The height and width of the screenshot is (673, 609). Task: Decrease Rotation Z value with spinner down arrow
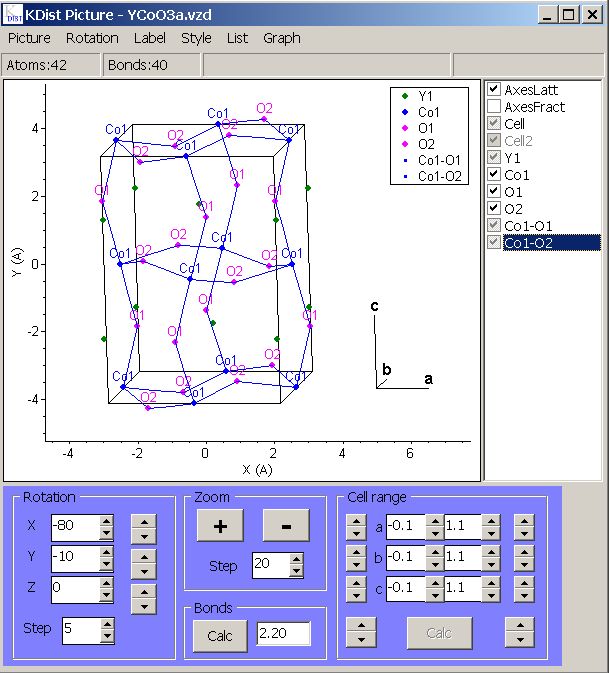(x=106, y=595)
